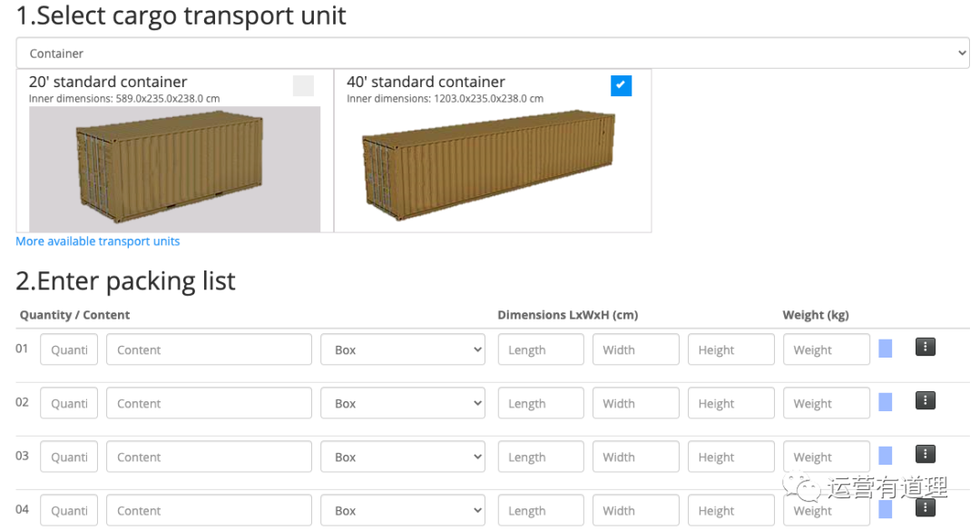This screenshot has width=980, height=531.
Task: Check the 20' standard container checkbox
Action: [x=303, y=85]
